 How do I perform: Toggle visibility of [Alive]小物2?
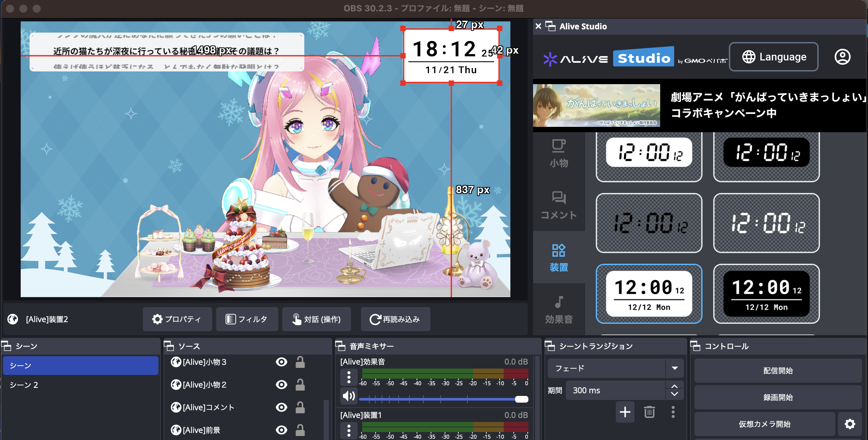281,384
